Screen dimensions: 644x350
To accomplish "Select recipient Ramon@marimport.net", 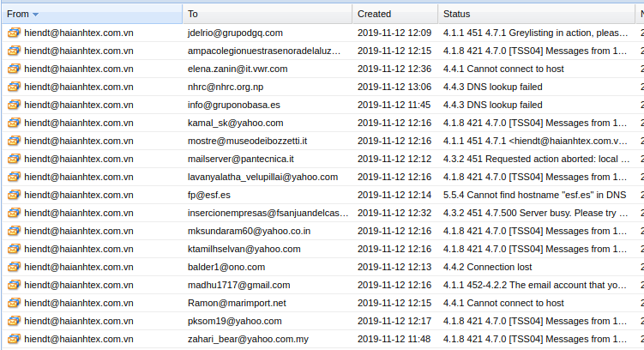I will point(237,303).
